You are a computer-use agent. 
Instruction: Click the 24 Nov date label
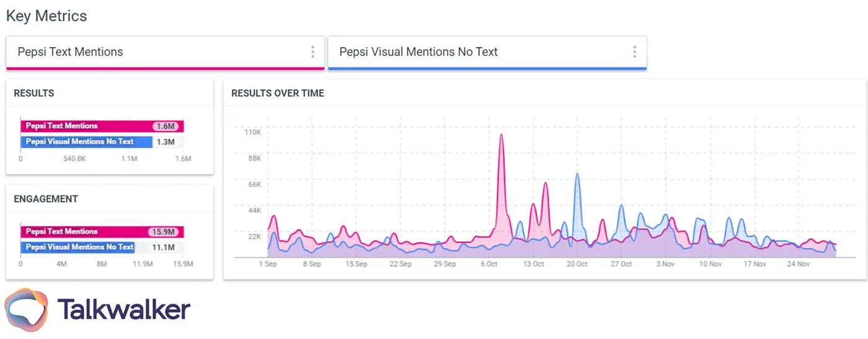point(799,264)
